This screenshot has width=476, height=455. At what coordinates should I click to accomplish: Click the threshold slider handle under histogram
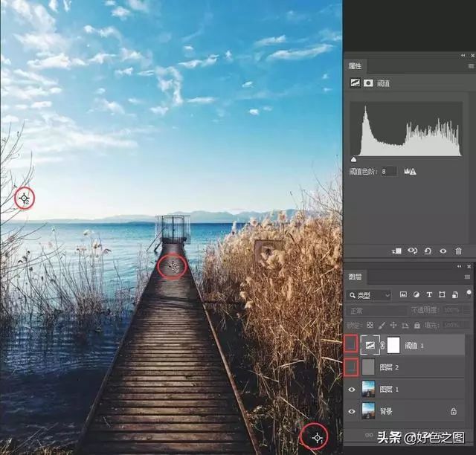point(353,159)
